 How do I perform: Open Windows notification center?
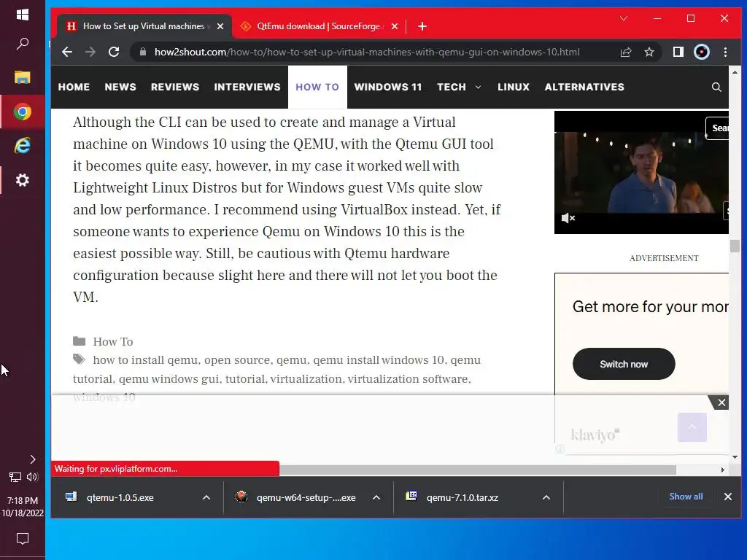coord(23,539)
